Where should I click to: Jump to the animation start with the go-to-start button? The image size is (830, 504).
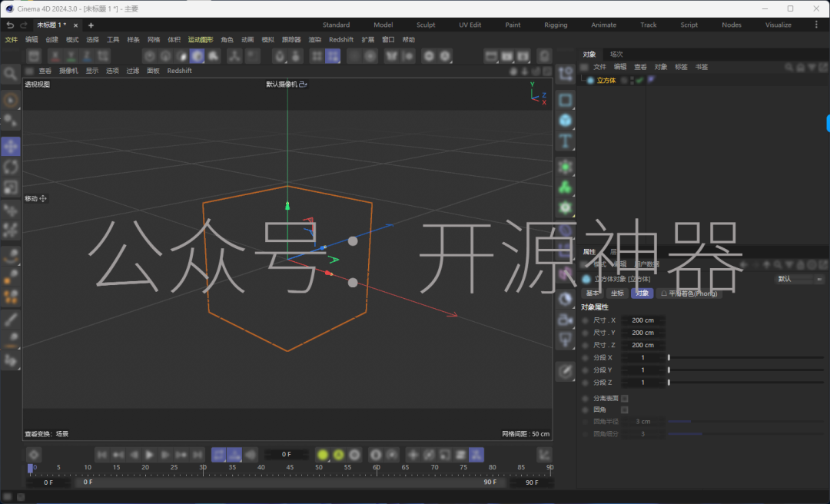point(102,455)
